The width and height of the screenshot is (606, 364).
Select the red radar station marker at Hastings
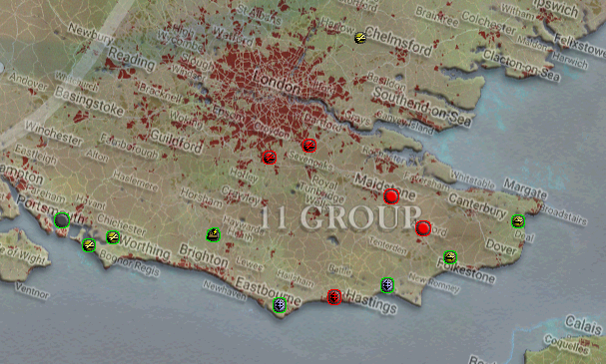[x=334, y=296]
